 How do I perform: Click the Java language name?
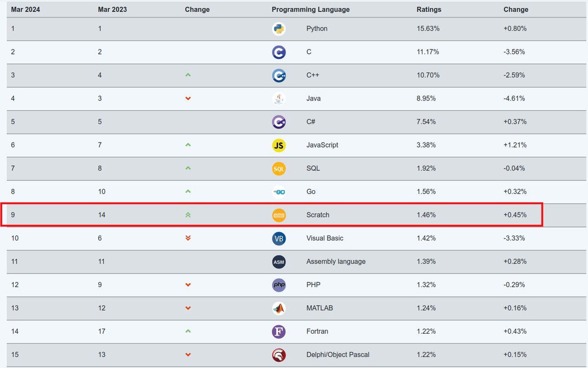[314, 98]
